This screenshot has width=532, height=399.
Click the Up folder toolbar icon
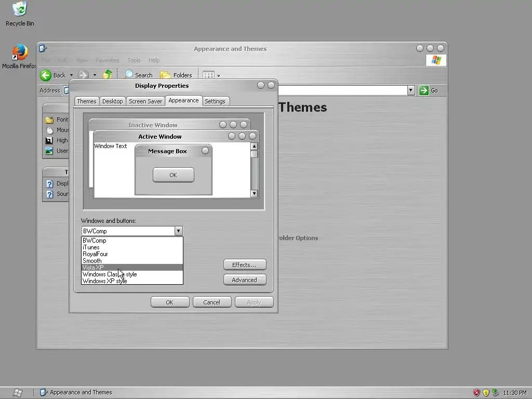click(x=107, y=74)
